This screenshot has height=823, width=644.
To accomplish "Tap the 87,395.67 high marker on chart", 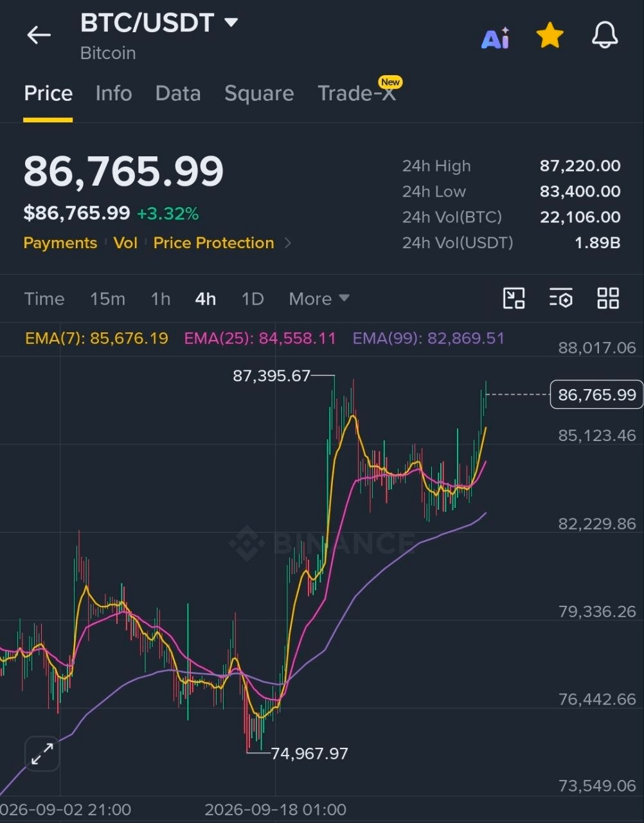I will pyautogui.click(x=272, y=375).
